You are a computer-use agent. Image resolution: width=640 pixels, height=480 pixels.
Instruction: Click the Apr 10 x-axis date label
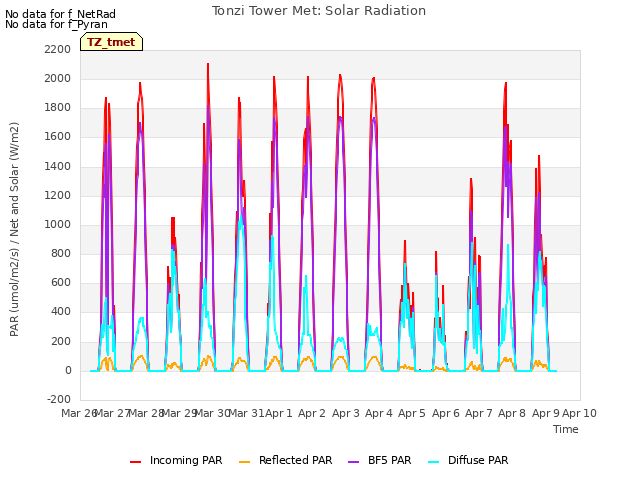579,413
